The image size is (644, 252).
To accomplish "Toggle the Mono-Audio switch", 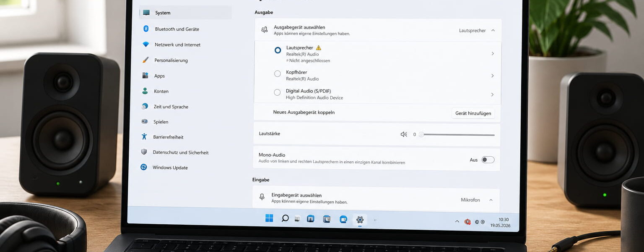I will pos(488,160).
